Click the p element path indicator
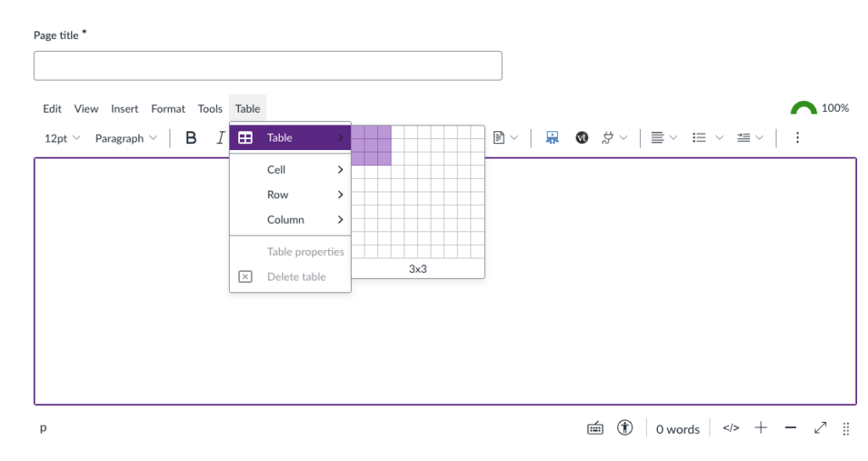The width and height of the screenshot is (868, 461). (x=43, y=428)
